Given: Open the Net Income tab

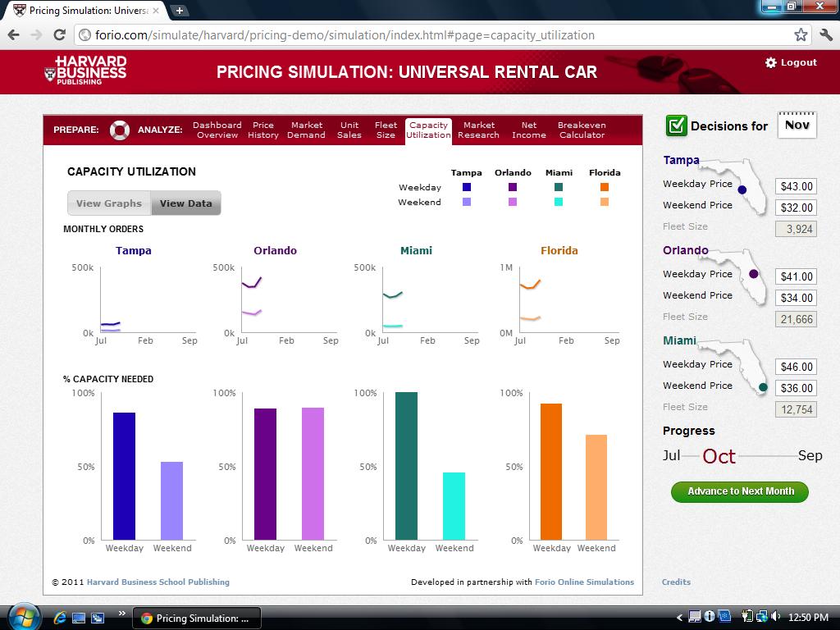Looking at the screenshot, I should 529,130.
